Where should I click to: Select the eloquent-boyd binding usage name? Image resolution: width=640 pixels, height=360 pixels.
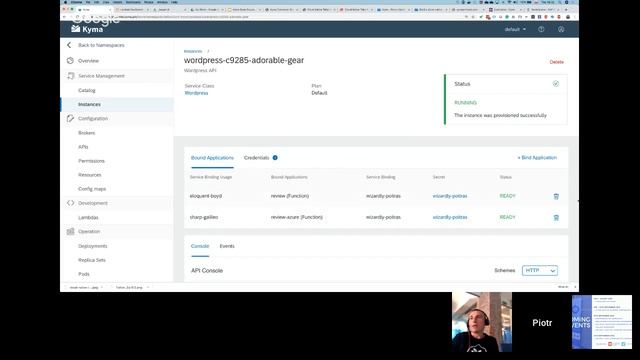pos(206,196)
